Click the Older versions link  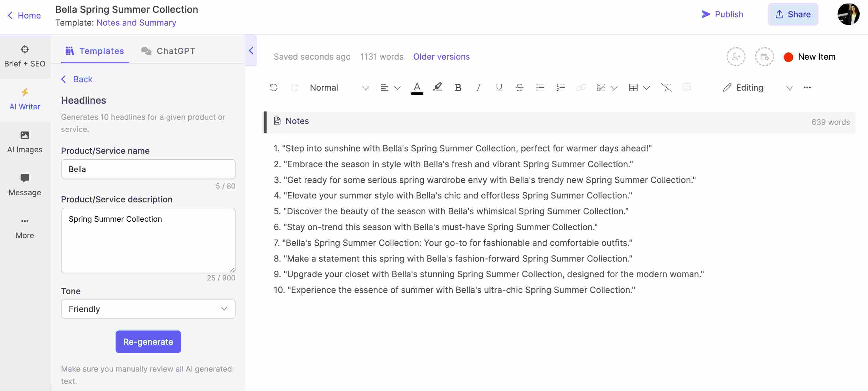[442, 56]
